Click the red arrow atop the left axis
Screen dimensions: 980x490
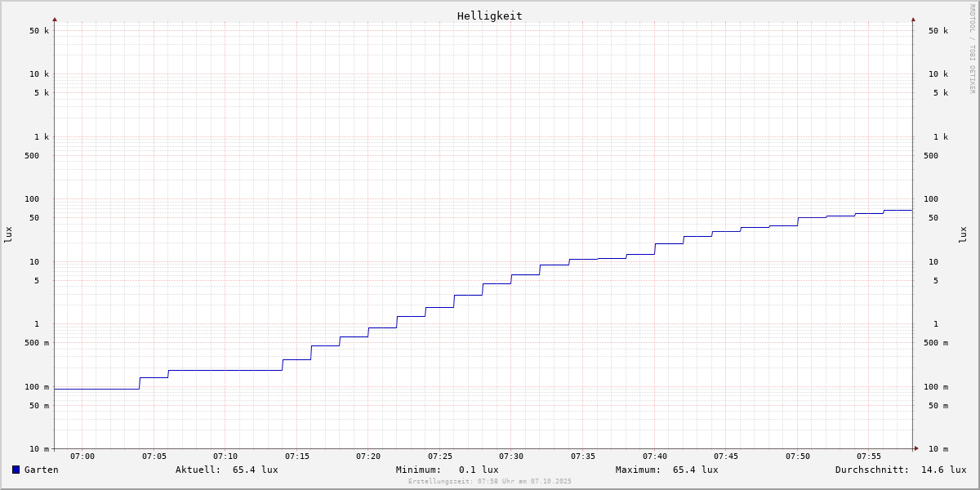click(55, 19)
